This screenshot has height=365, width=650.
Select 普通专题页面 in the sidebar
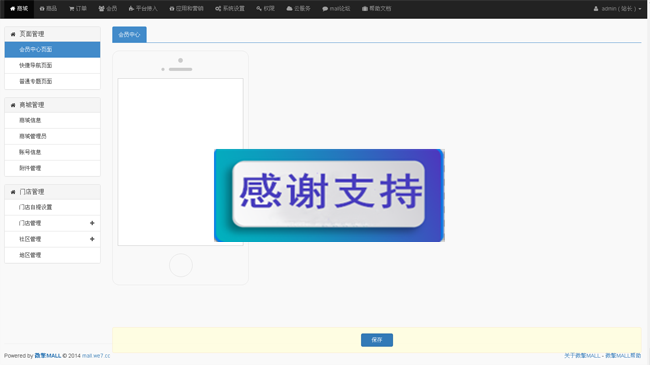pyautogui.click(x=52, y=81)
